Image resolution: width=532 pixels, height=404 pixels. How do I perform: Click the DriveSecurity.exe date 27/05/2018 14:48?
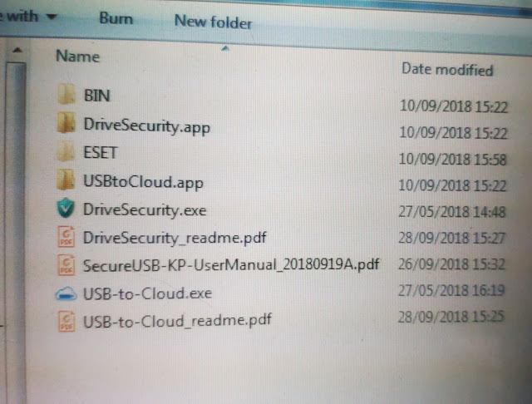pos(452,212)
